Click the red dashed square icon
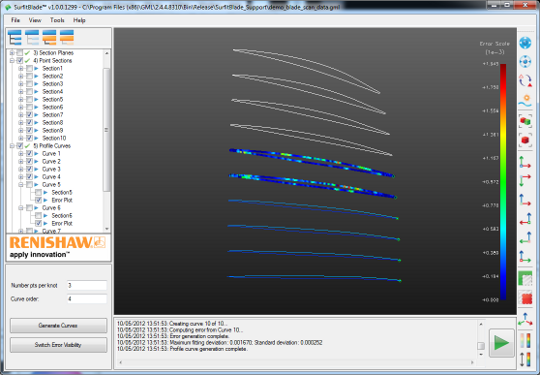This screenshot has width=540, height=375. click(525, 298)
